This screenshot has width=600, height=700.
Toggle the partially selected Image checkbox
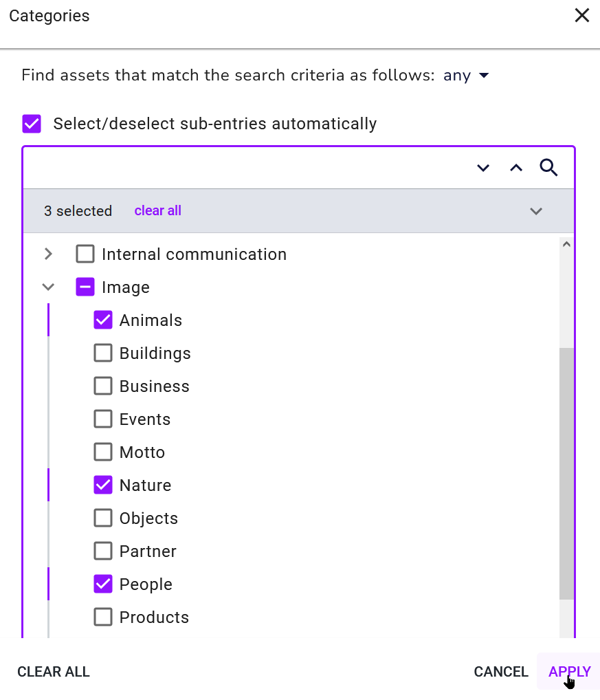pyautogui.click(x=85, y=287)
